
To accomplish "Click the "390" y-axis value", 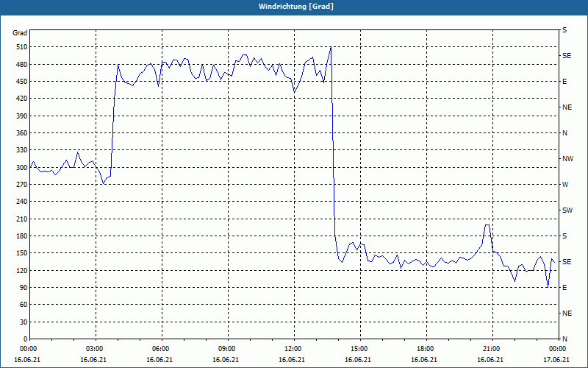I will pyautogui.click(x=22, y=116).
